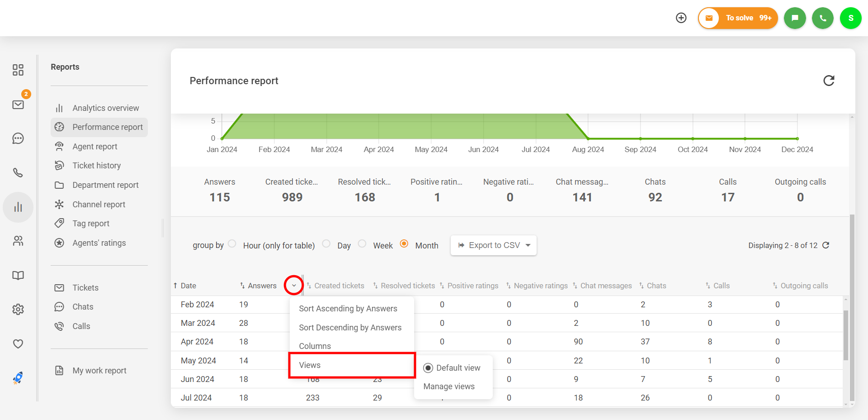The width and height of the screenshot is (868, 420).
Task: Click the Answers column dropdown arrow
Action: pos(294,286)
